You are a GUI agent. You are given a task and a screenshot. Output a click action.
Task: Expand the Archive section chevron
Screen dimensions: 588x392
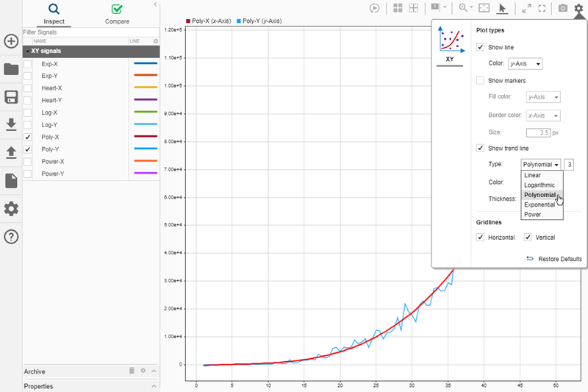[x=154, y=371]
